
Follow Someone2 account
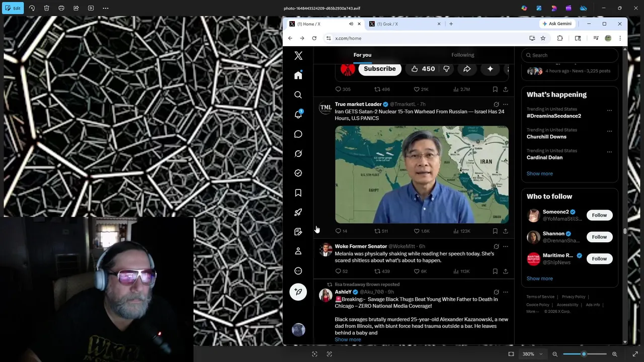click(x=599, y=215)
